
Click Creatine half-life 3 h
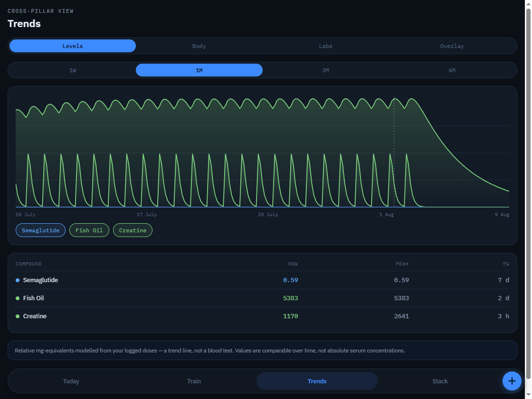click(503, 316)
